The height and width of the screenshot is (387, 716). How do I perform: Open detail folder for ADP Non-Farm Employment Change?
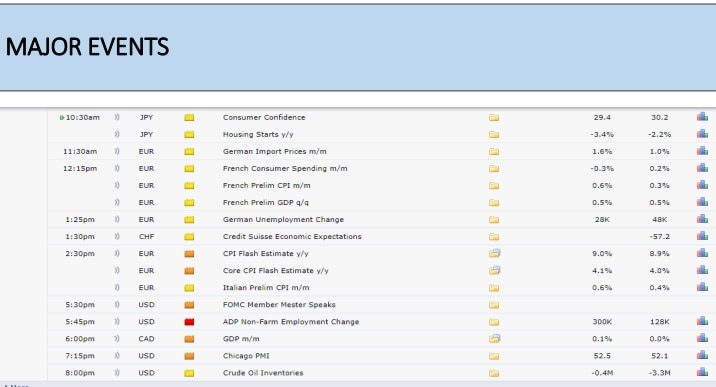tap(494, 322)
